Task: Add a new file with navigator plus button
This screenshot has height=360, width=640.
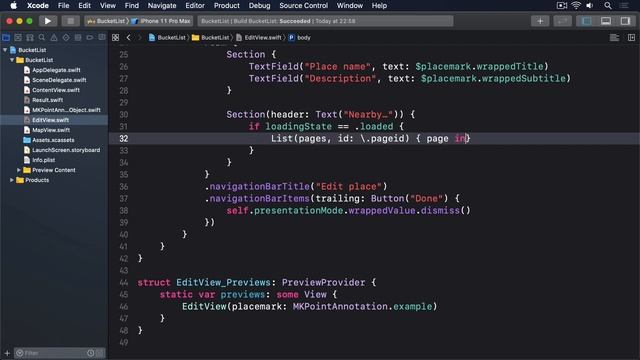Action: tap(7, 353)
